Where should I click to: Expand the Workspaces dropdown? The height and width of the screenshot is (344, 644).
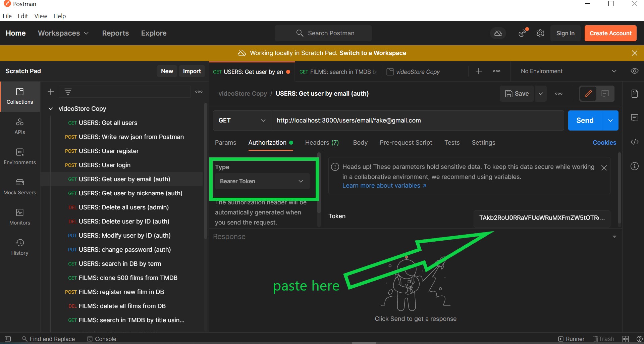click(63, 33)
